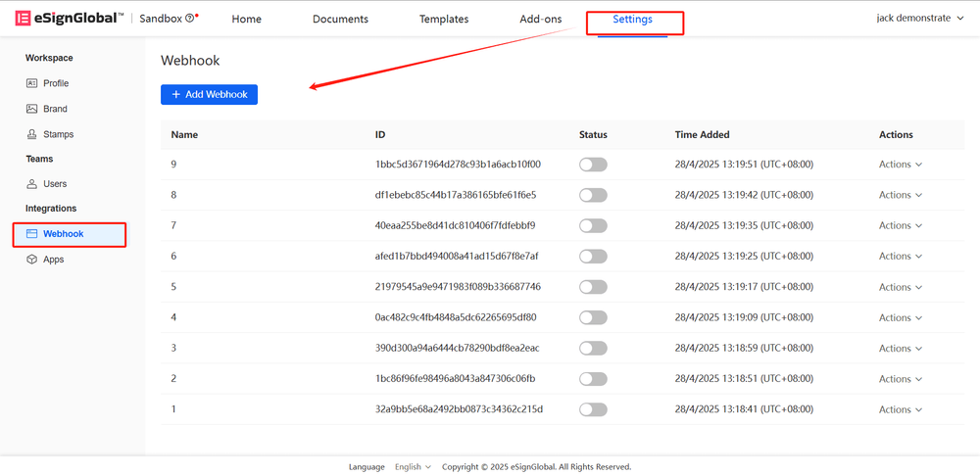This screenshot has width=980, height=476.
Task: Open the Add-ons navigation tab
Action: [541, 19]
